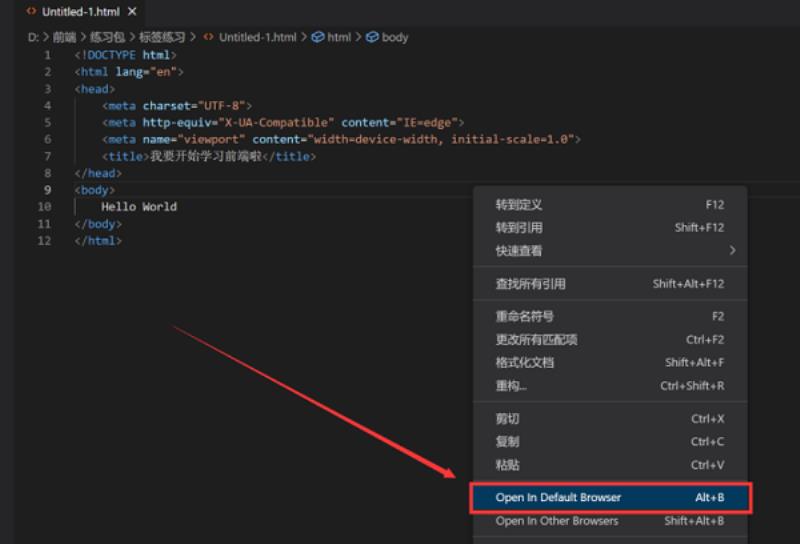Click the meta name="viewport" line
Image resolution: width=800 pixels, height=544 pixels.
[x=341, y=139]
